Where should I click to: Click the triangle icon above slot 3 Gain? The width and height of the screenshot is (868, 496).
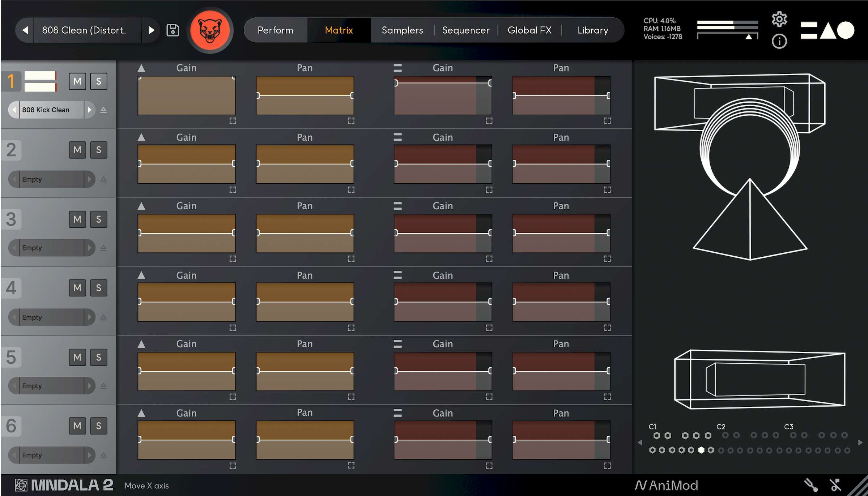coord(141,206)
